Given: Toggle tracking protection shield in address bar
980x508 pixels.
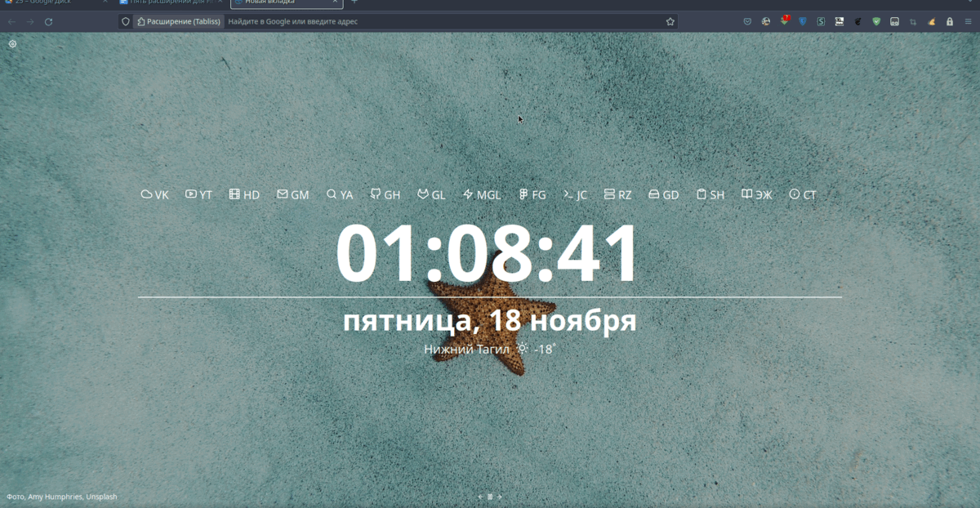Looking at the screenshot, I should (126, 21).
